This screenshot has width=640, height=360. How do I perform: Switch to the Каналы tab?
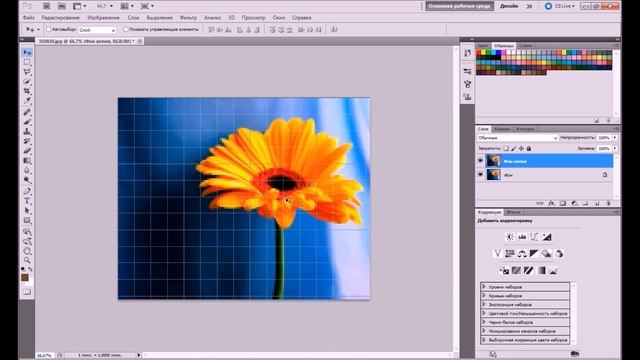coord(502,129)
